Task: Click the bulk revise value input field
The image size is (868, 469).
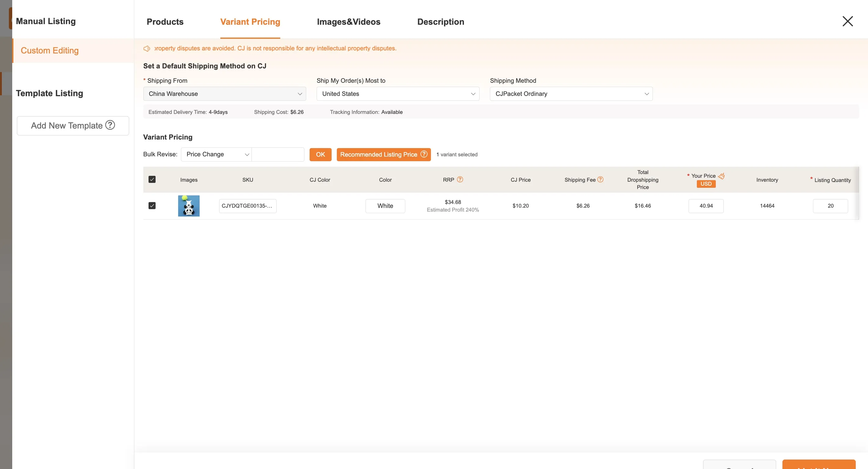Action: (278, 154)
